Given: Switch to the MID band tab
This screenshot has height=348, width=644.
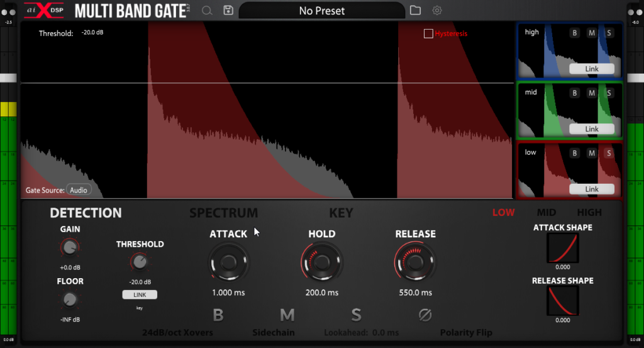Looking at the screenshot, I should click(x=546, y=213).
